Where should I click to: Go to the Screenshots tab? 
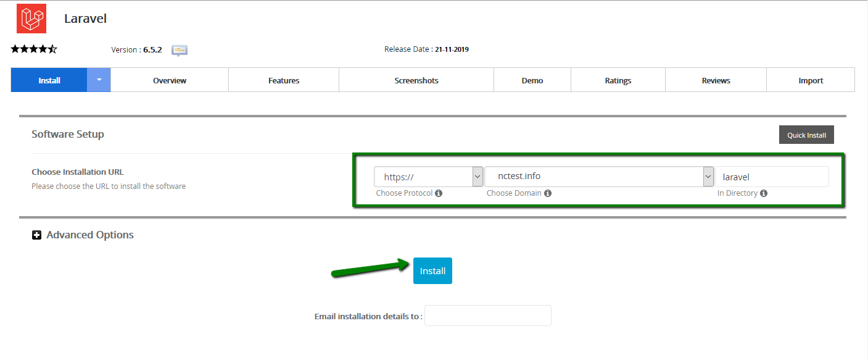pos(416,80)
